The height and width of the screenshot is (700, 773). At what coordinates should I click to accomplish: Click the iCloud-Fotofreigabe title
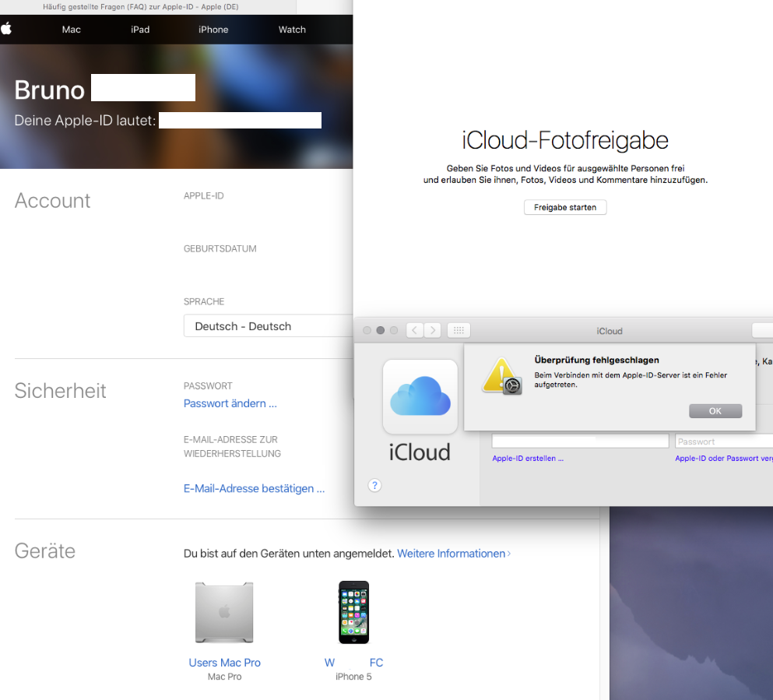pyautogui.click(x=565, y=140)
